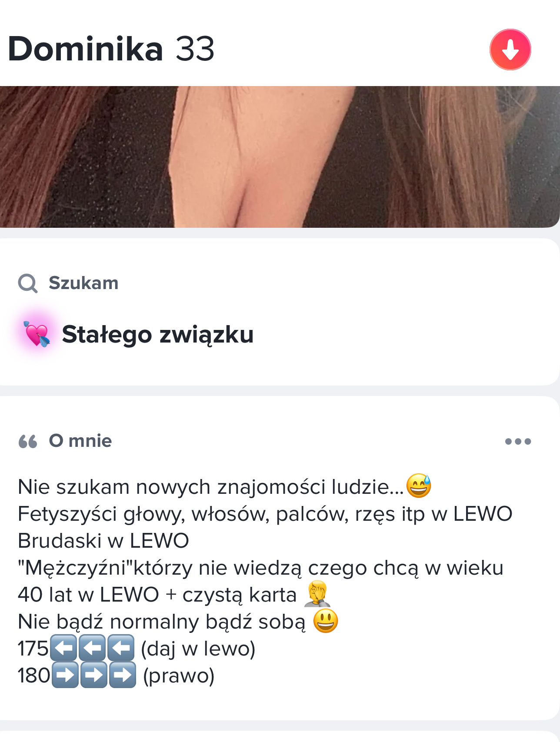The image size is (560, 742).
Task: Select the profile name Dominika
Action: click(85, 49)
